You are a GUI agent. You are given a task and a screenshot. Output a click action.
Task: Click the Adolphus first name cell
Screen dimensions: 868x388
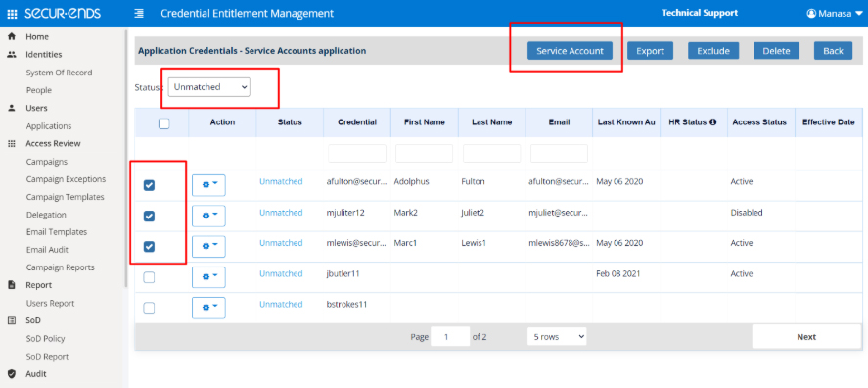(x=411, y=181)
